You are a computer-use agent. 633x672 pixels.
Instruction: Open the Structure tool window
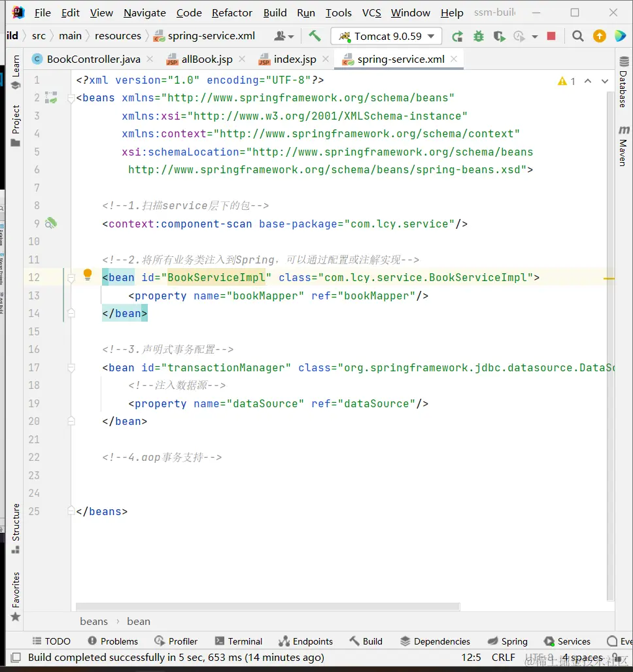pyautogui.click(x=16, y=528)
